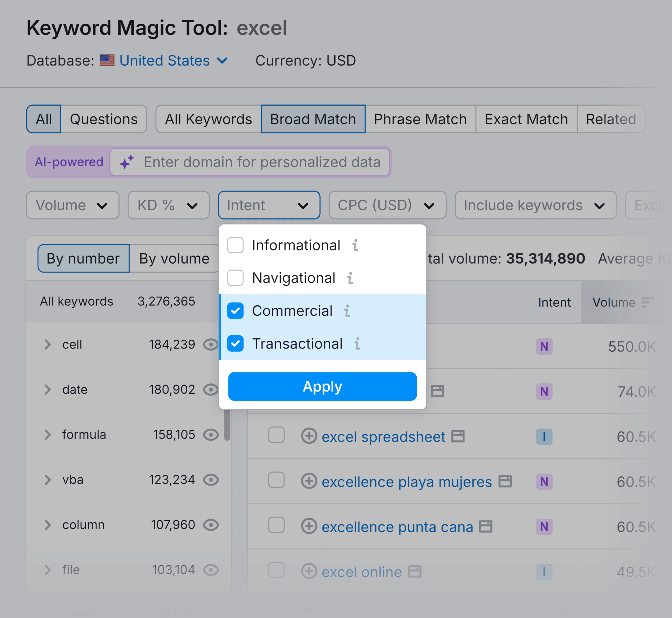Select the Exact Match tab
The image size is (672, 618).
tap(527, 119)
